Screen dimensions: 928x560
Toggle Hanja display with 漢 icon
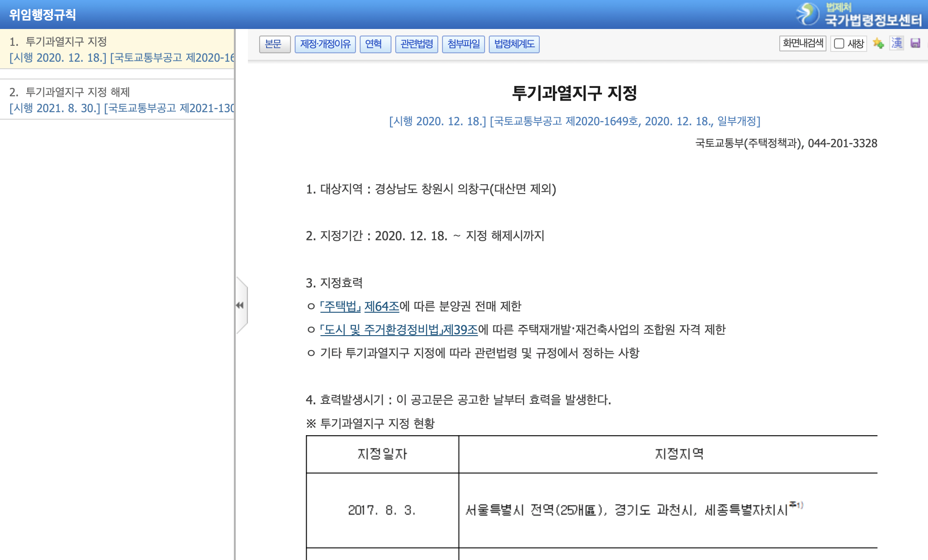[897, 43]
